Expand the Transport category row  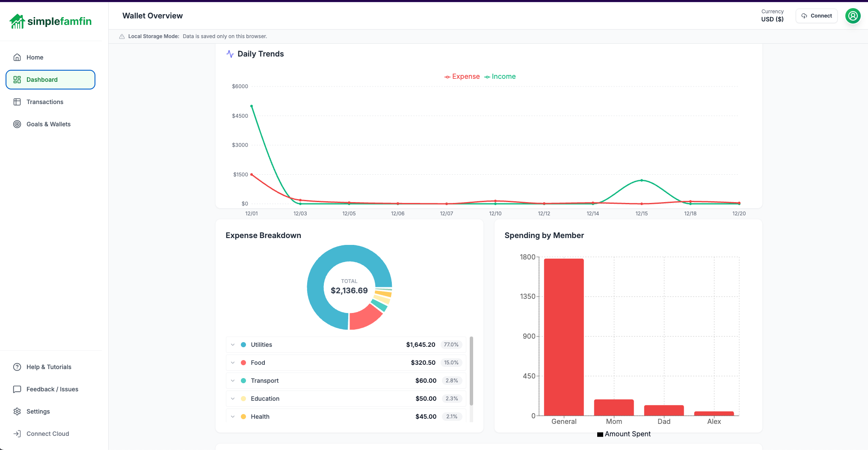click(233, 380)
